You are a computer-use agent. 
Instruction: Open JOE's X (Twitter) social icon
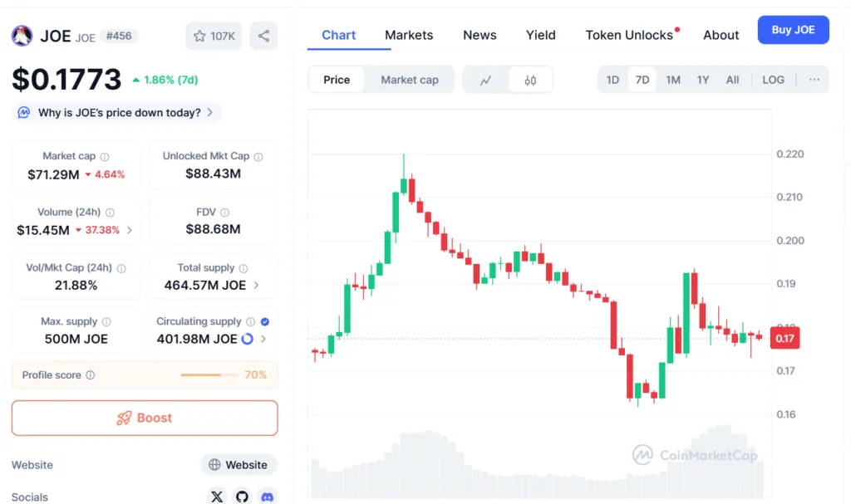click(216, 497)
